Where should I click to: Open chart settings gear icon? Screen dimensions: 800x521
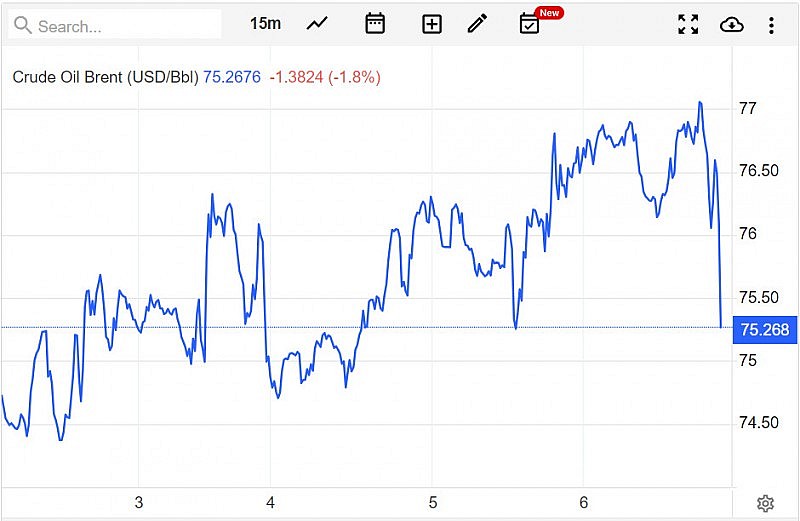(x=765, y=503)
